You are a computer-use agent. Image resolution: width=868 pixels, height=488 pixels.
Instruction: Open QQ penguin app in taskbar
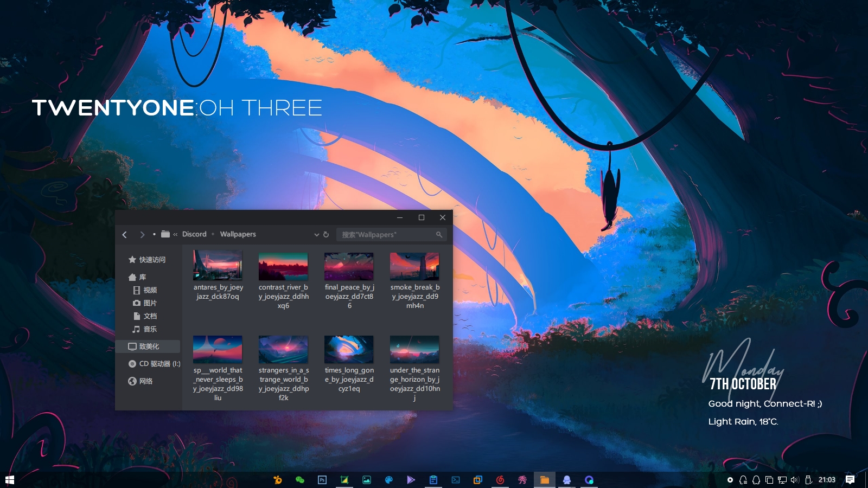pos(567,480)
